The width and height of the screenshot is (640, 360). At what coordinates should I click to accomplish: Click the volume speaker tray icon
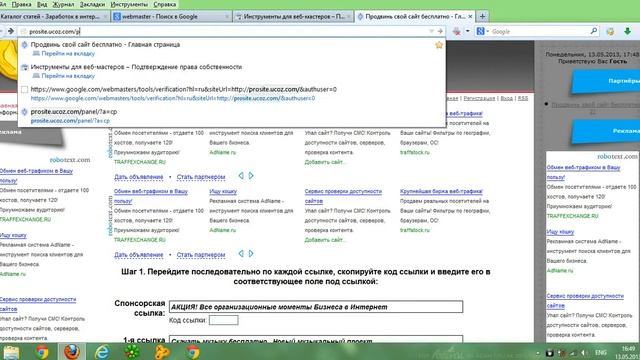[583, 353]
